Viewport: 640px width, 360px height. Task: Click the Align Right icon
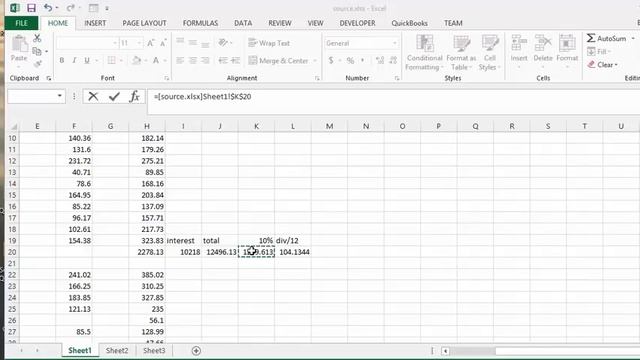(x=205, y=60)
